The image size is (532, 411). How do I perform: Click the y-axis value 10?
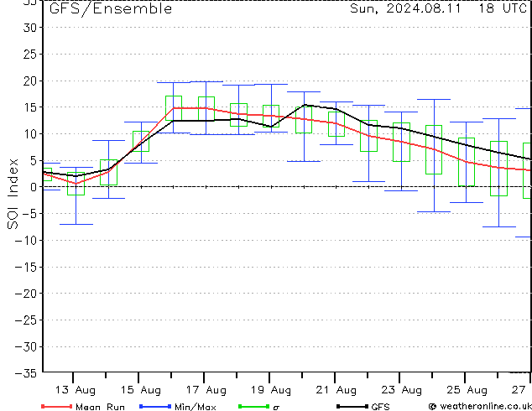pos(30,134)
